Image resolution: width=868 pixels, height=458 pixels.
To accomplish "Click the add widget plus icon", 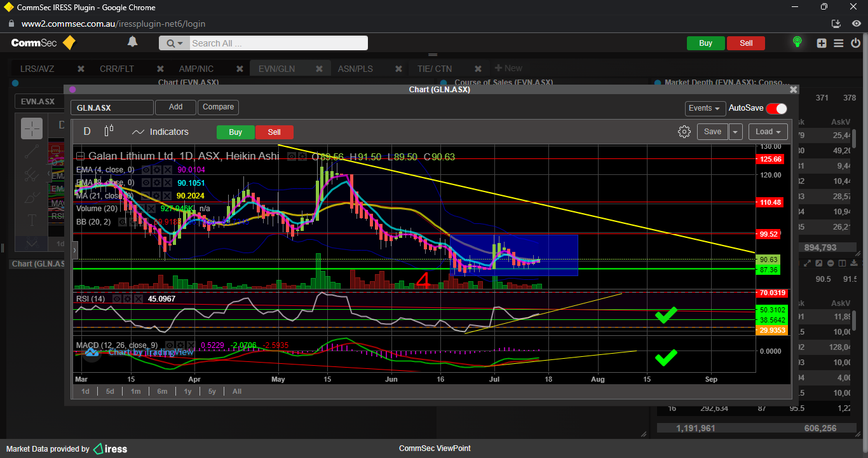I will pos(822,43).
